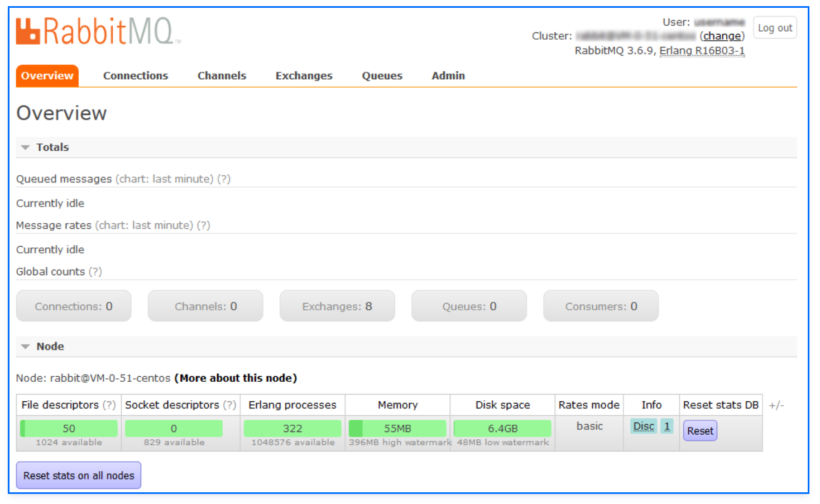The width and height of the screenshot is (820, 504).
Task: Click the Disk space column header
Action: coord(502,405)
